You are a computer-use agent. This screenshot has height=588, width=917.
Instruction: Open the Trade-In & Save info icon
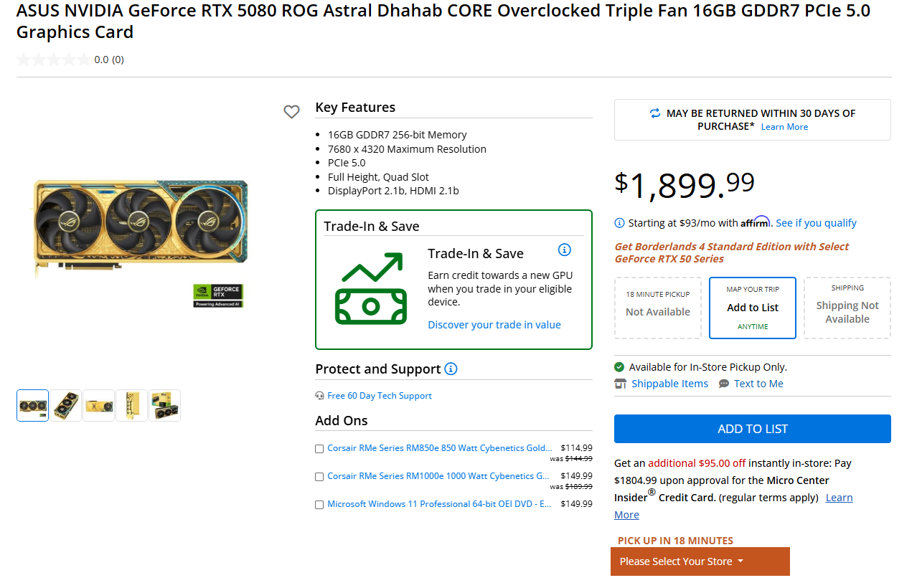(x=564, y=250)
